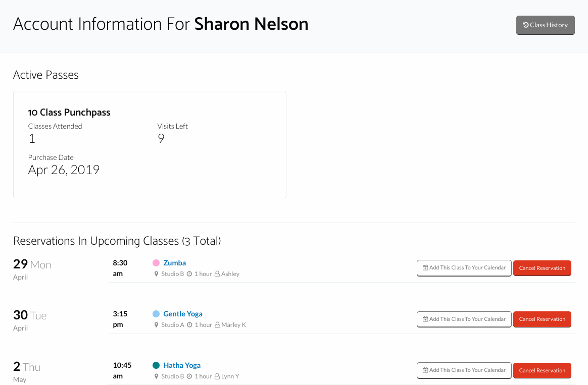Click the light blue Gentle Yoga dot

coord(156,314)
